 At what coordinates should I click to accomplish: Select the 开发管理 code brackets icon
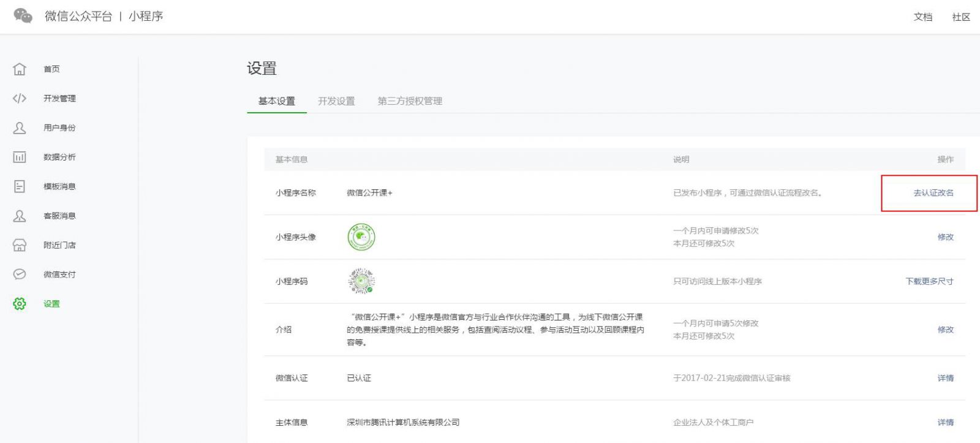(20, 98)
